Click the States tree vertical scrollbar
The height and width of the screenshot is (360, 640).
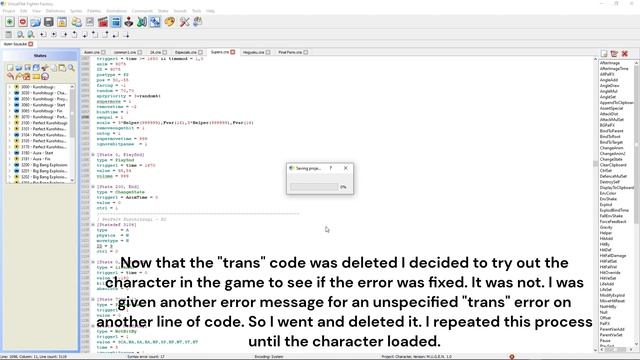[x=72, y=133]
